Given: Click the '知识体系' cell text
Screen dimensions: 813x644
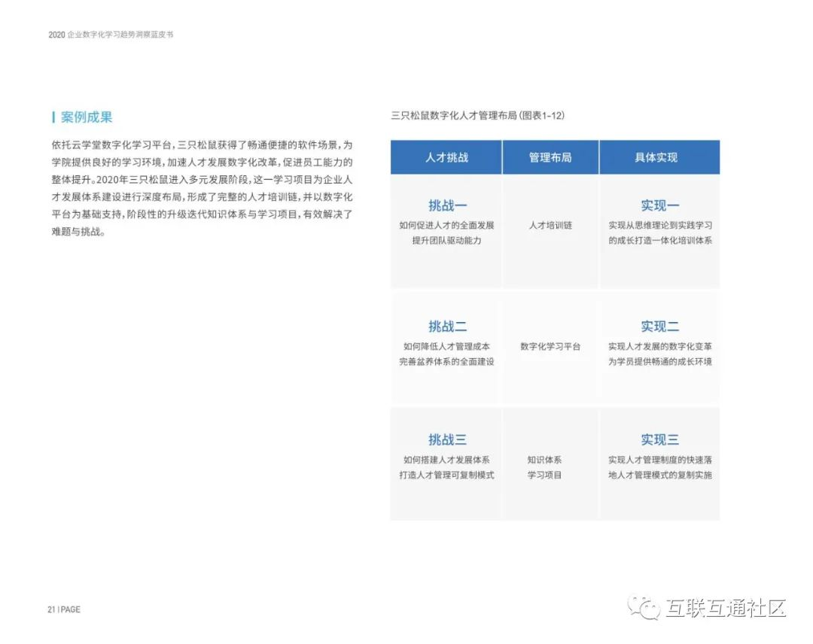Looking at the screenshot, I should (544, 460).
